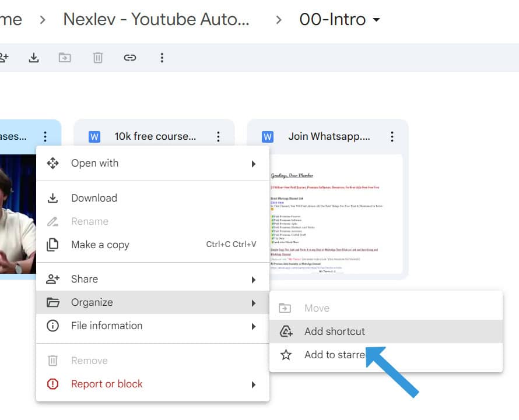Choose Share from the context menu
This screenshot has width=519, height=420.
(153, 279)
